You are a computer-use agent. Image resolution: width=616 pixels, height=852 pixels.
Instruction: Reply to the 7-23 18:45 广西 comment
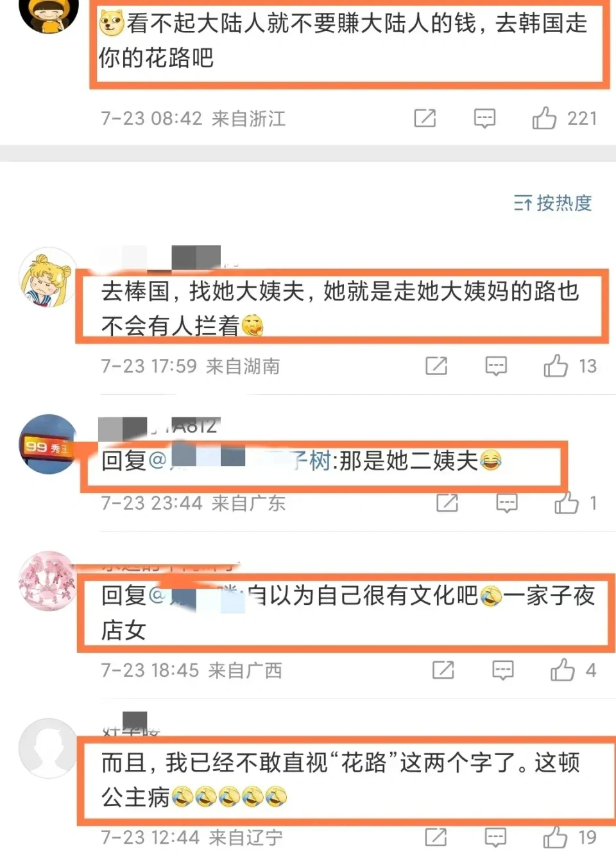pos(503,670)
